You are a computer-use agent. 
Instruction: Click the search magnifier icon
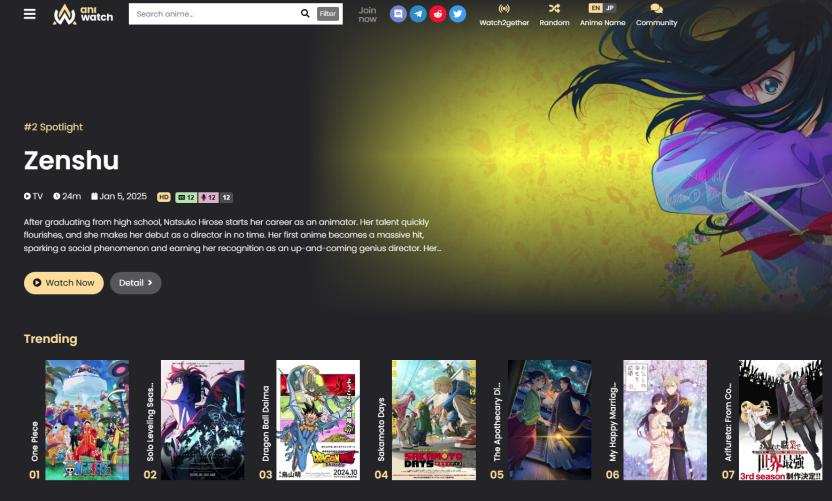(x=305, y=14)
